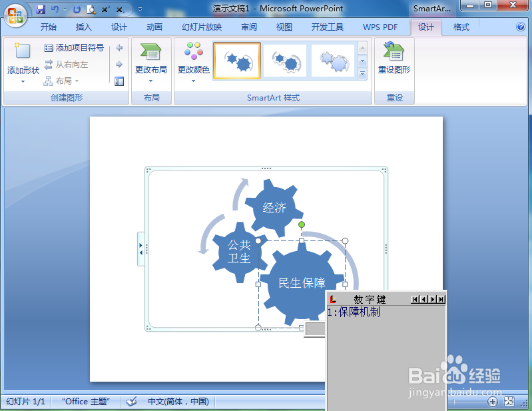Move SmartArt styles gallery down one row
Viewport: 532px width, 411px height.
pos(362,61)
